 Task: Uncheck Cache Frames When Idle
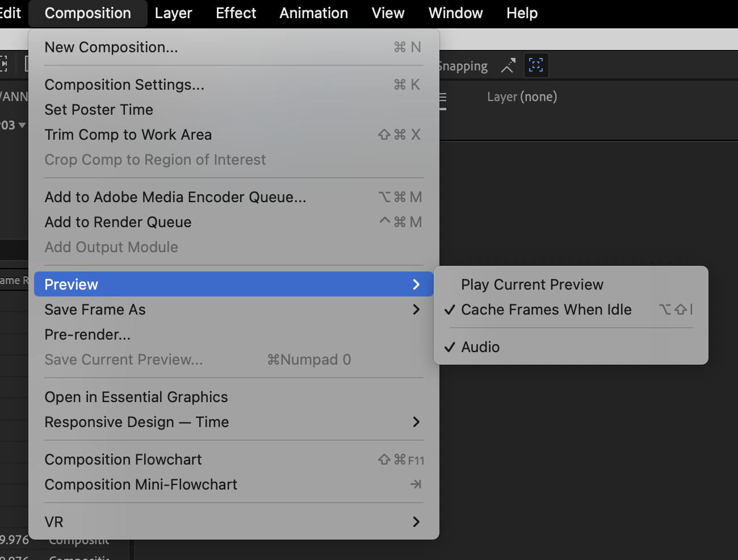pyautogui.click(x=547, y=310)
